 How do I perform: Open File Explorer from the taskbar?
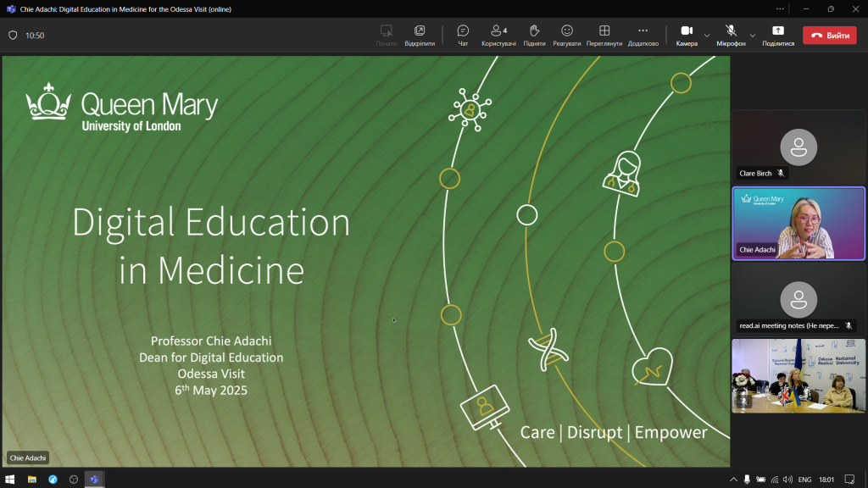pyautogui.click(x=31, y=480)
